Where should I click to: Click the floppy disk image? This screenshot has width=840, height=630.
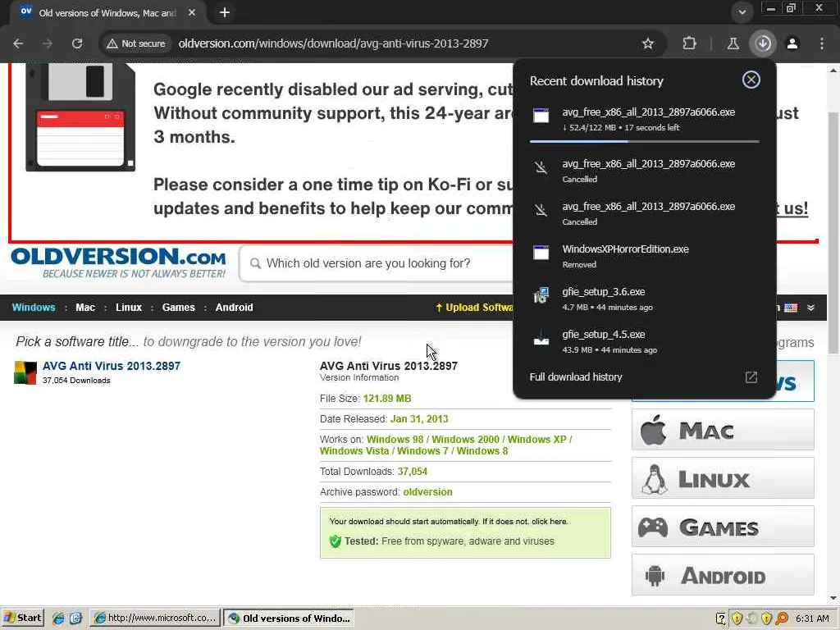click(x=80, y=117)
